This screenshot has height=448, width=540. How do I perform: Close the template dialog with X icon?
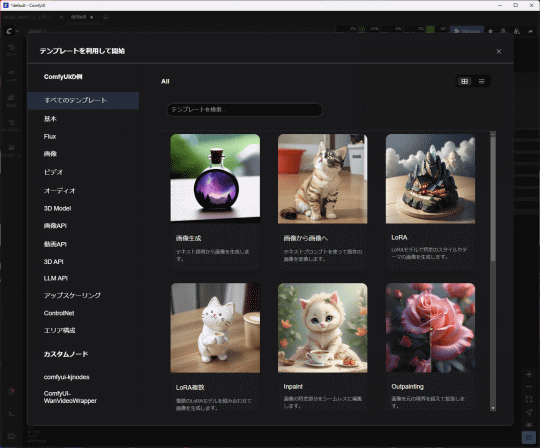pyautogui.click(x=498, y=51)
